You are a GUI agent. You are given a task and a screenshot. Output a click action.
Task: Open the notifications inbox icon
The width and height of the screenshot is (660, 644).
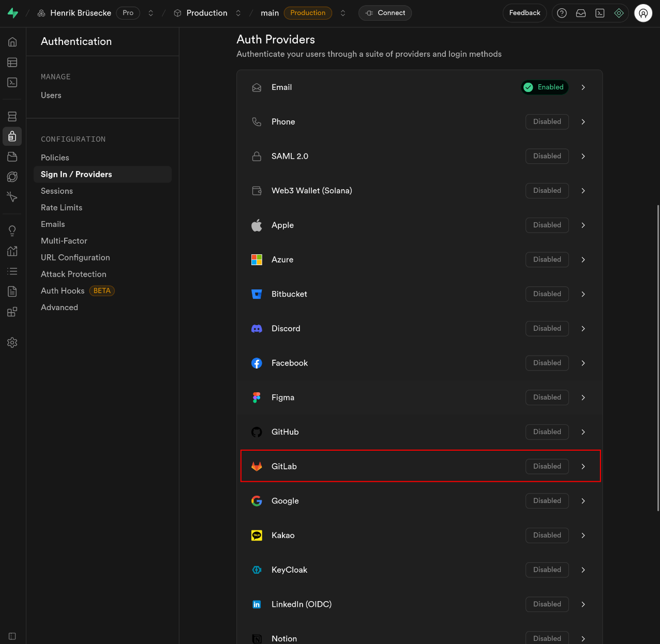(x=581, y=13)
